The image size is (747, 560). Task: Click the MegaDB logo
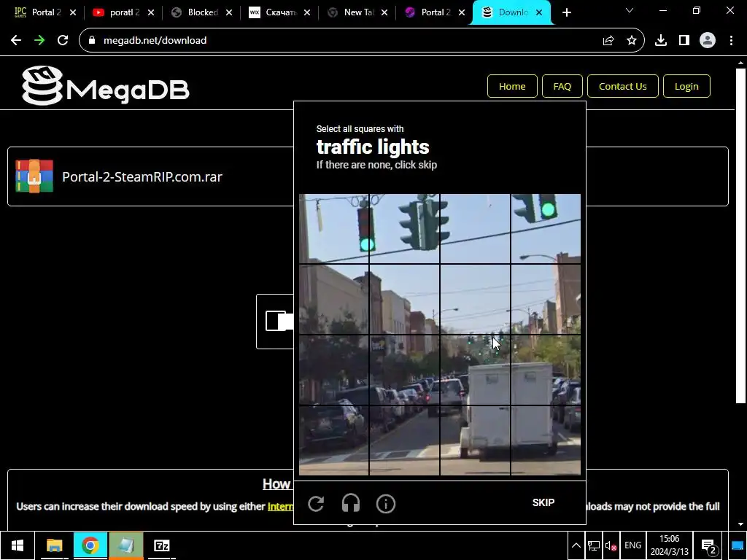click(106, 86)
